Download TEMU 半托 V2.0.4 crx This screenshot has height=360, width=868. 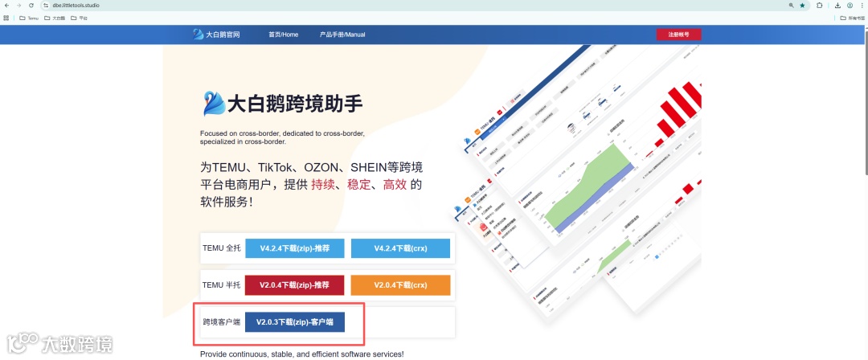point(400,285)
